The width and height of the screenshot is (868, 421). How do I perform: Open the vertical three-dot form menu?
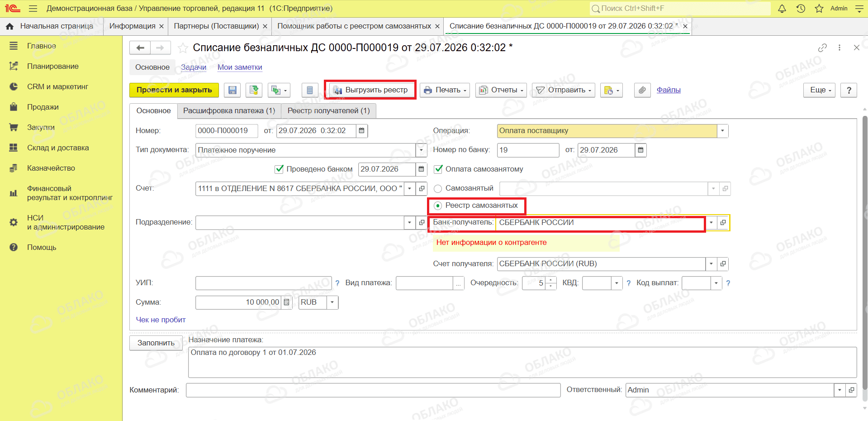pos(840,48)
